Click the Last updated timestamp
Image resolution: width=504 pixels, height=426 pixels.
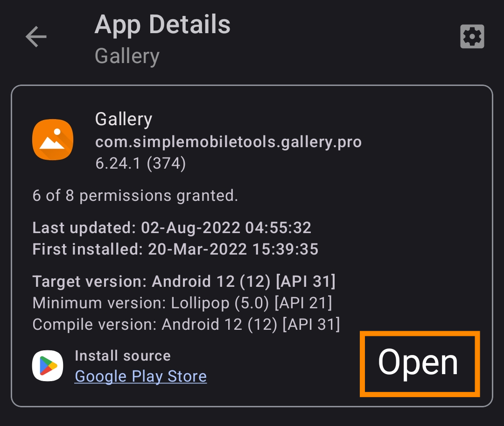172,227
